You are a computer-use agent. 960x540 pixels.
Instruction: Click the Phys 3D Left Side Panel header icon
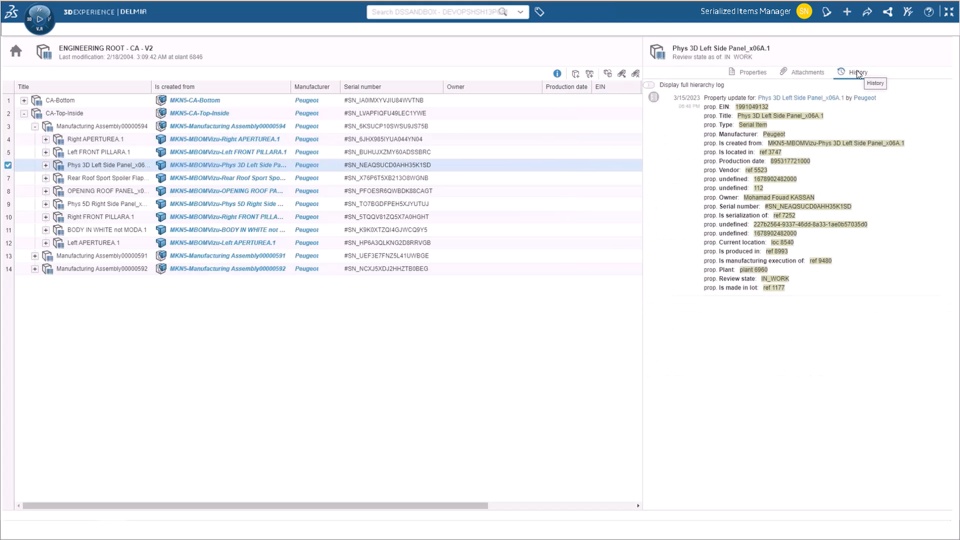(657, 52)
